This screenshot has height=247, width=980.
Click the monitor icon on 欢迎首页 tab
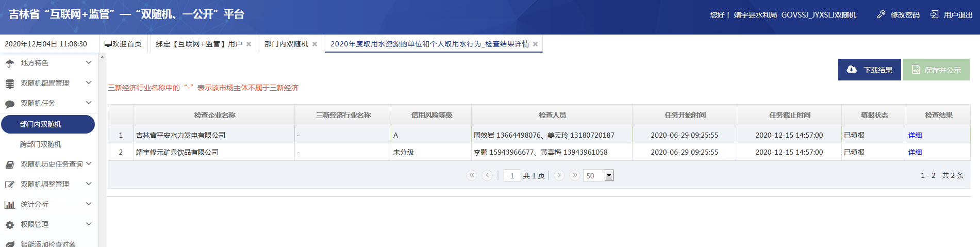(x=108, y=44)
